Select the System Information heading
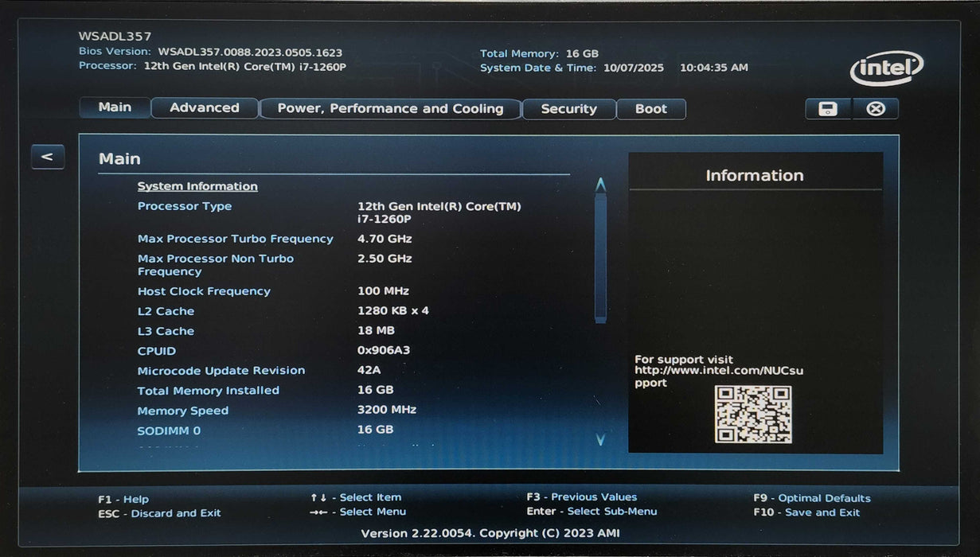The width and height of the screenshot is (980, 557). 197,186
